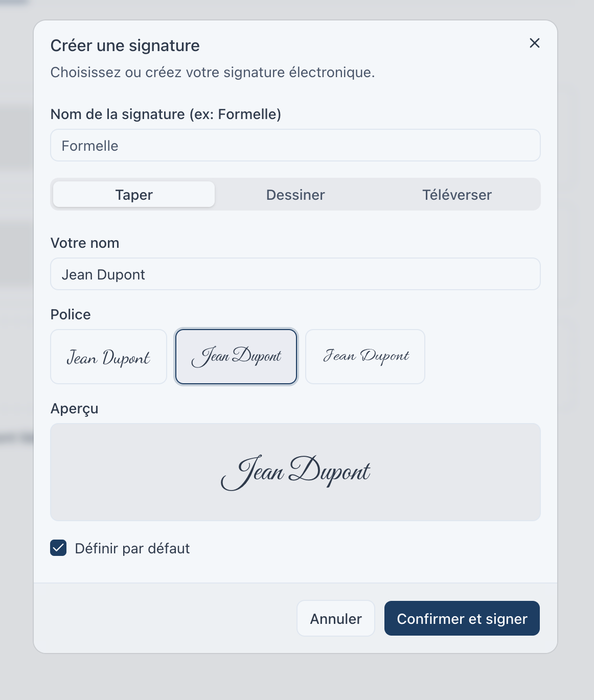
Task: Click the Votre nom label
Action: [85, 243]
